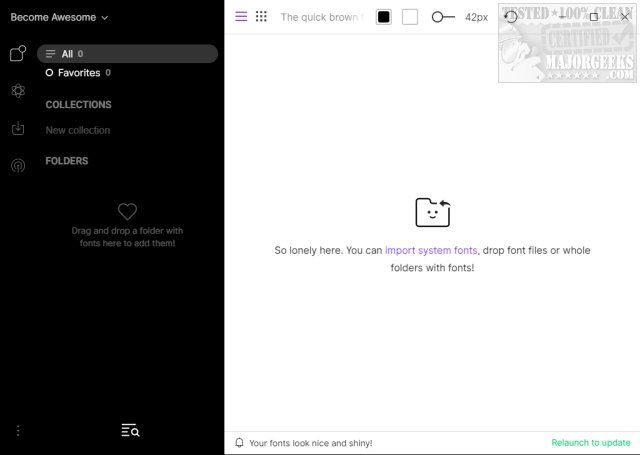This screenshot has height=455, width=640.
Task: Open the search fonts list icon
Action: [130, 430]
